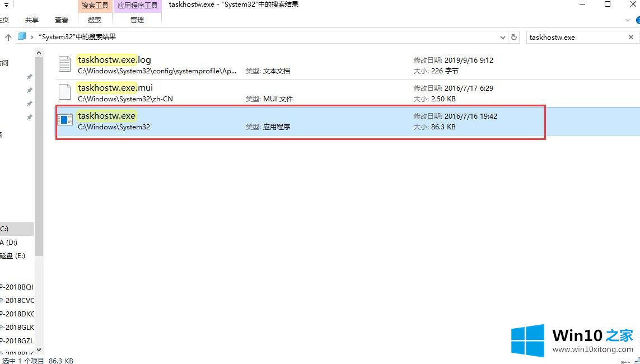The width and height of the screenshot is (640, 364).
Task: Click path C:\Windows\System32\zh-CN
Action: (x=125, y=99)
